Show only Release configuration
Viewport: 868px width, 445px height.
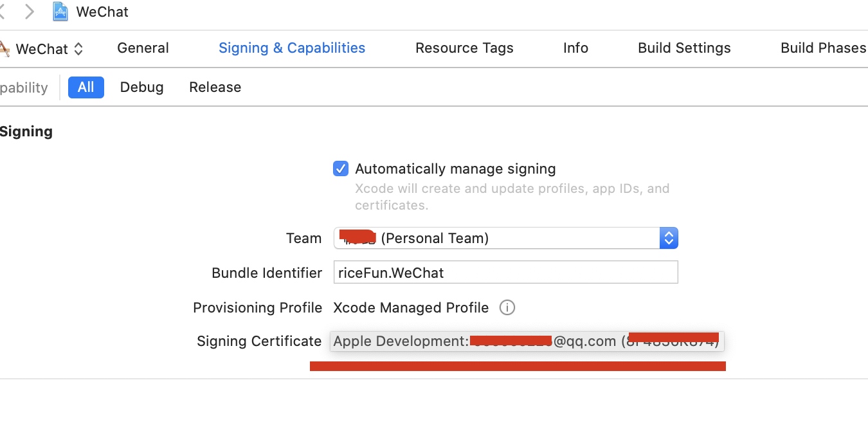(215, 87)
